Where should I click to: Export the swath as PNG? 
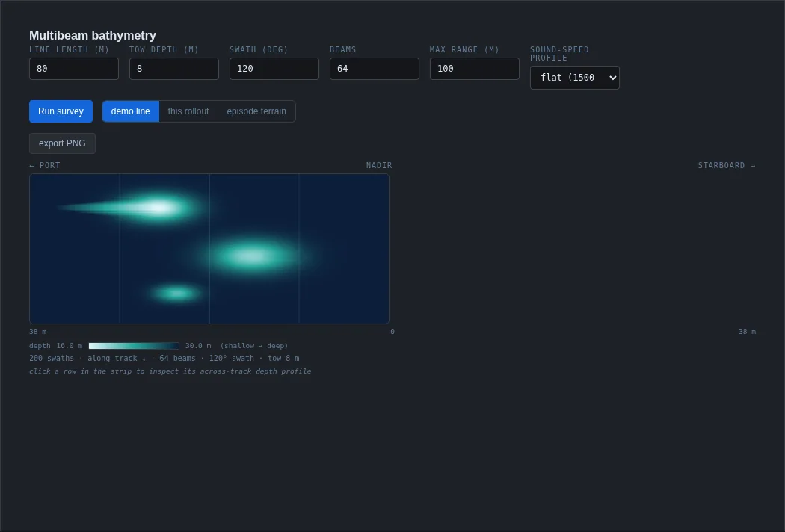pos(62,143)
